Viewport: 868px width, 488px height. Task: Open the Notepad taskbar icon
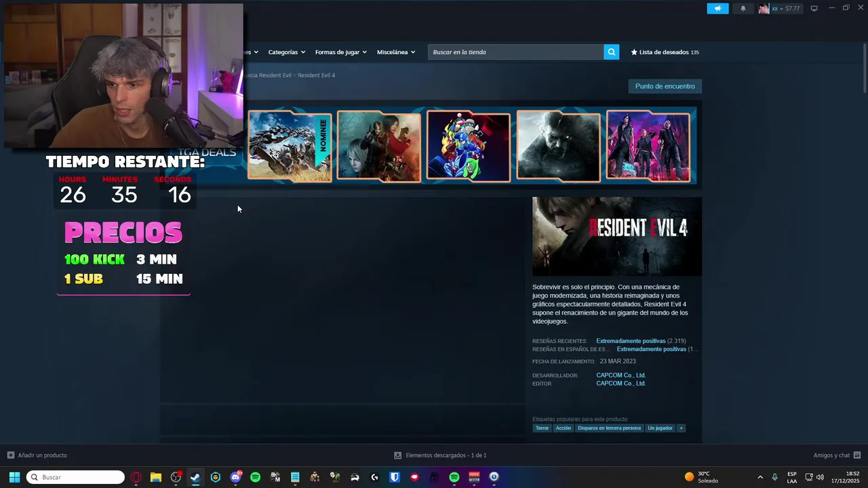[295, 477]
